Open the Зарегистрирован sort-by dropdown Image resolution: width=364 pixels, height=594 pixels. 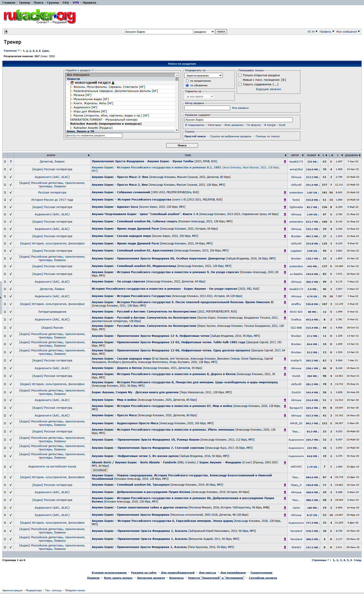coord(203,76)
